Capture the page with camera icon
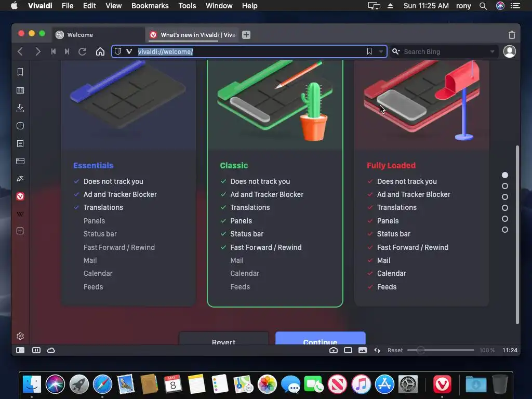Image resolution: width=532 pixels, height=399 pixels. point(333,350)
